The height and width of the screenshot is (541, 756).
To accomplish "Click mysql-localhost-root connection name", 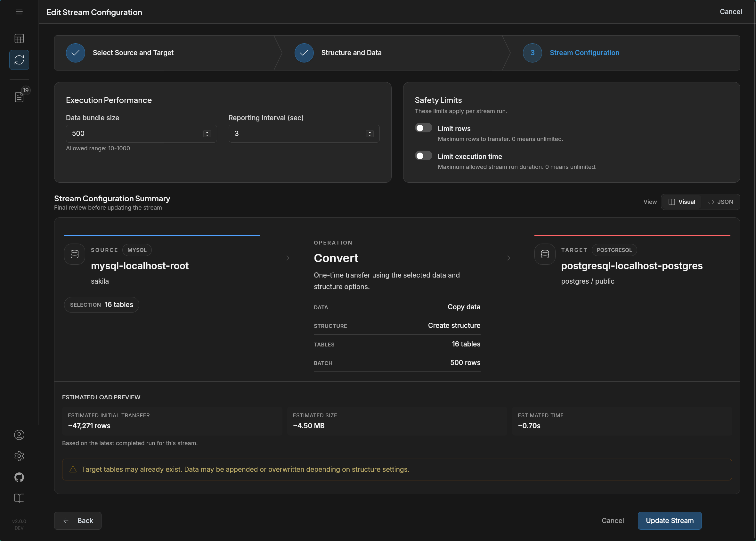I will (140, 266).
